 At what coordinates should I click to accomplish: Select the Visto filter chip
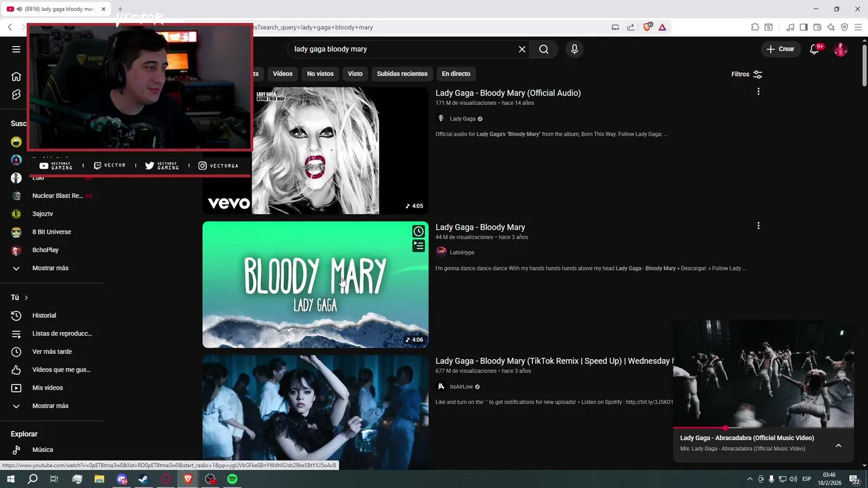click(x=355, y=74)
